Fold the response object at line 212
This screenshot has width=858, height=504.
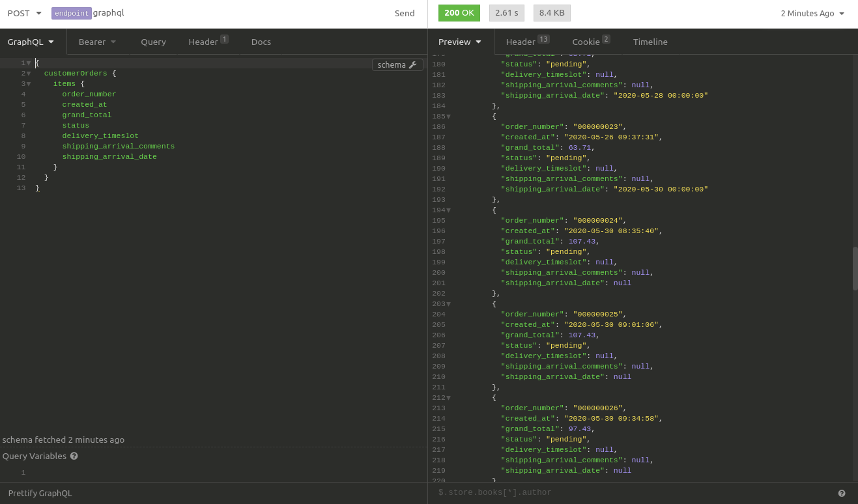(448, 398)
